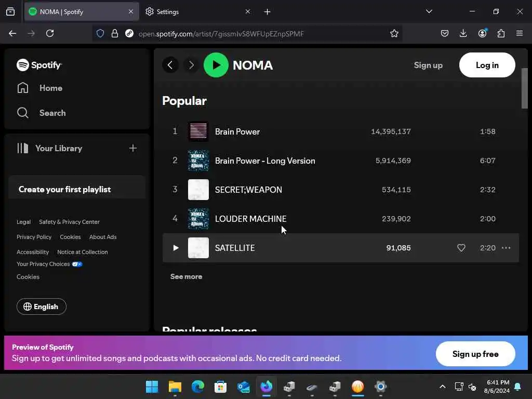Image resolution: width=532 pixels, height=399 pixels.
Task: List all tabs dropdown arrow
Action: point(429,11)
